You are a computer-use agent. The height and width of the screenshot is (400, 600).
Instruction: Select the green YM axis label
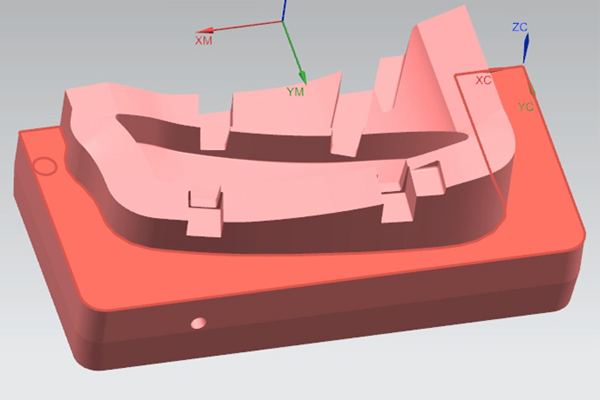coord(296,92)
